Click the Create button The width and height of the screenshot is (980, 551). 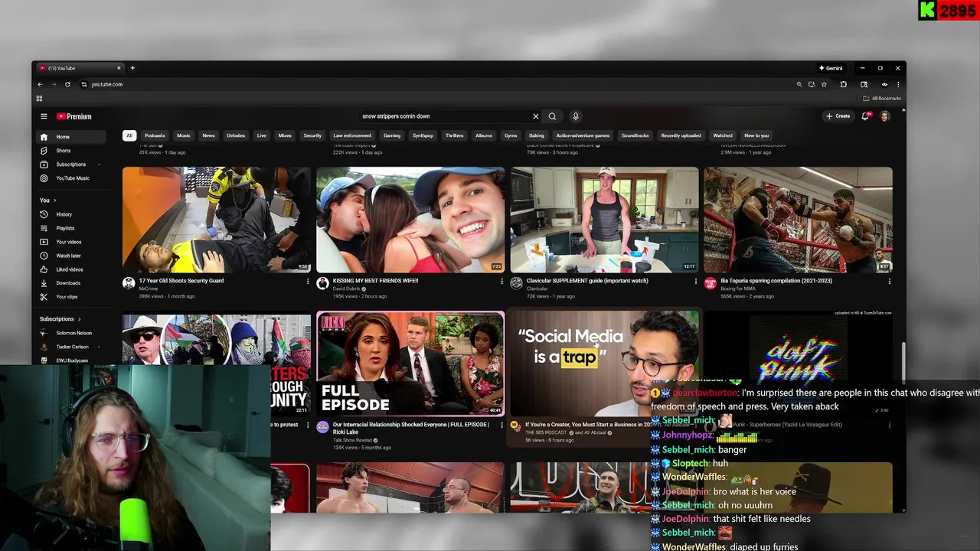click(x=838, y=116)
